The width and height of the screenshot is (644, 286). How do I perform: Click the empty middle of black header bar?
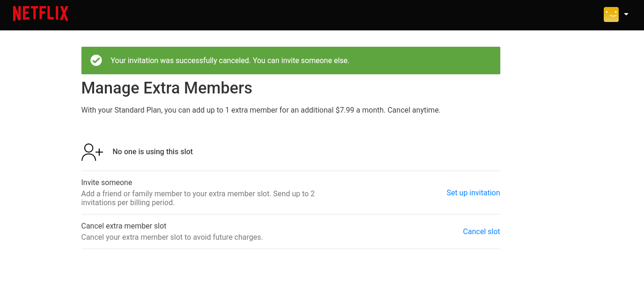click(x=328, y=15)
